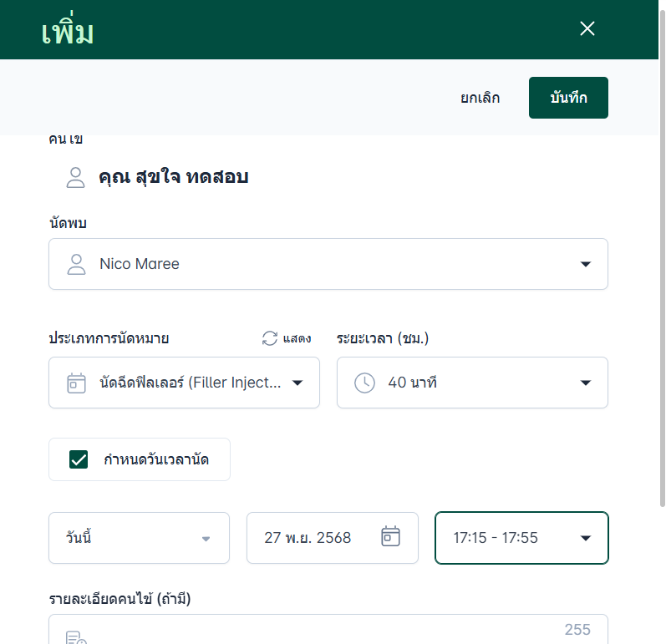666x644 pixels.
Task: Close the เพิ่ม dialog with X
Action: click(587, 29)
